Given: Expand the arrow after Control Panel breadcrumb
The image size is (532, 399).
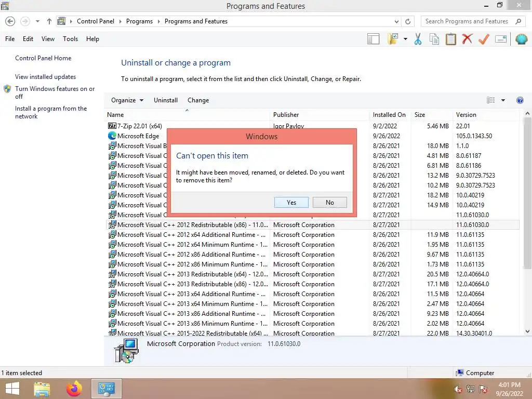Looking at the screenshot, I should tap(120, 21).
